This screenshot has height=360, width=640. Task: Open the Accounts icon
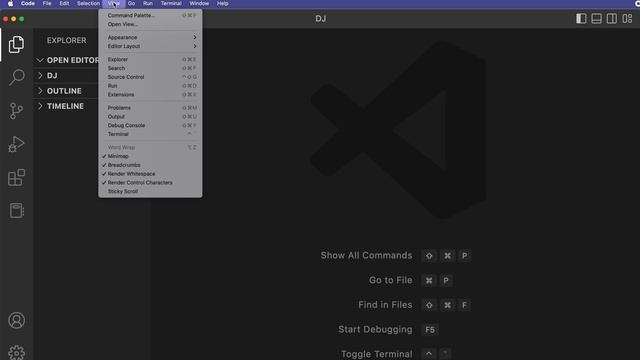click(x=16, y=320)
